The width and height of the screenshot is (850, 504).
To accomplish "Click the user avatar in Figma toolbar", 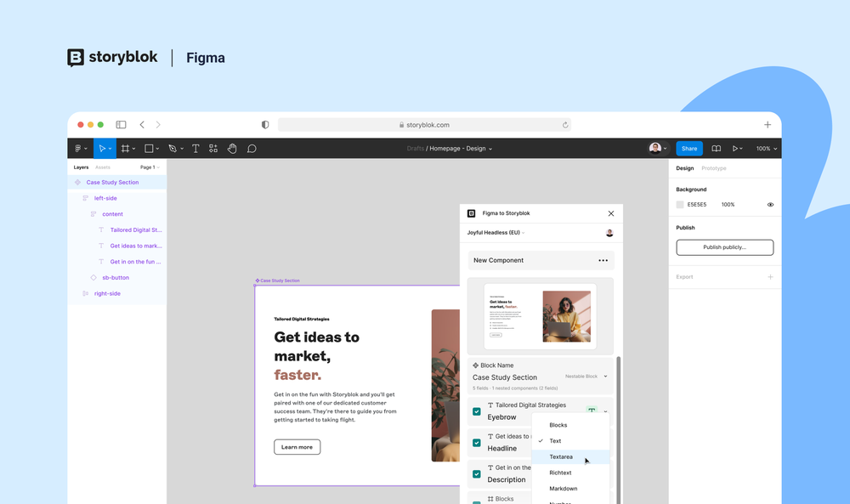I will coord(655,149).
